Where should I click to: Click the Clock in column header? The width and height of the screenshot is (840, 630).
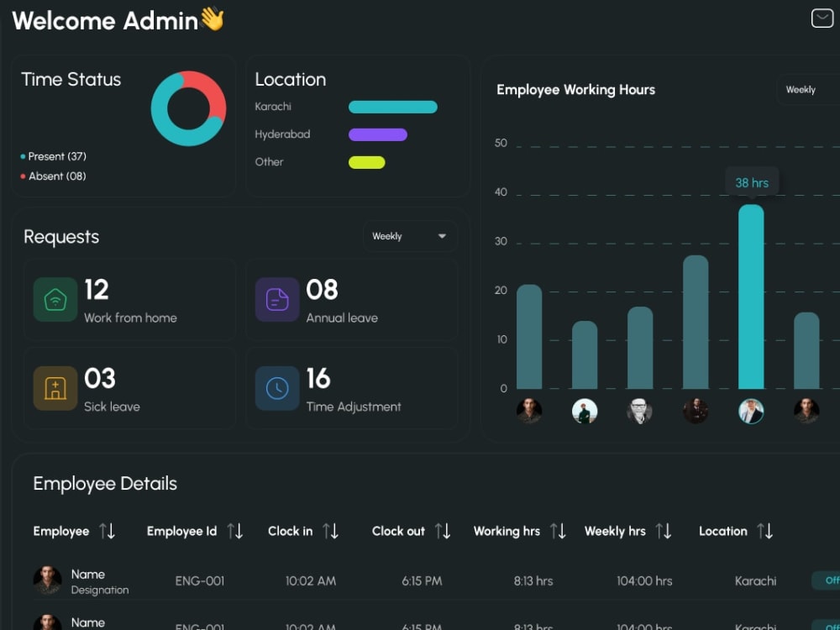click(x=290, y=531)
